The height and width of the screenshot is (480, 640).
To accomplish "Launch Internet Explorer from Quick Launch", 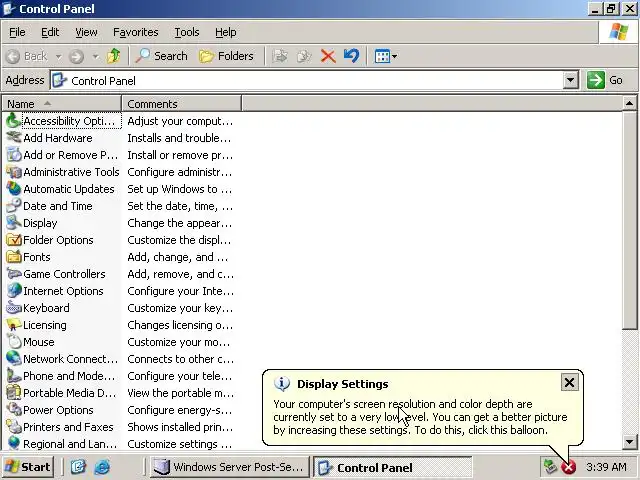I will [102, 467].
